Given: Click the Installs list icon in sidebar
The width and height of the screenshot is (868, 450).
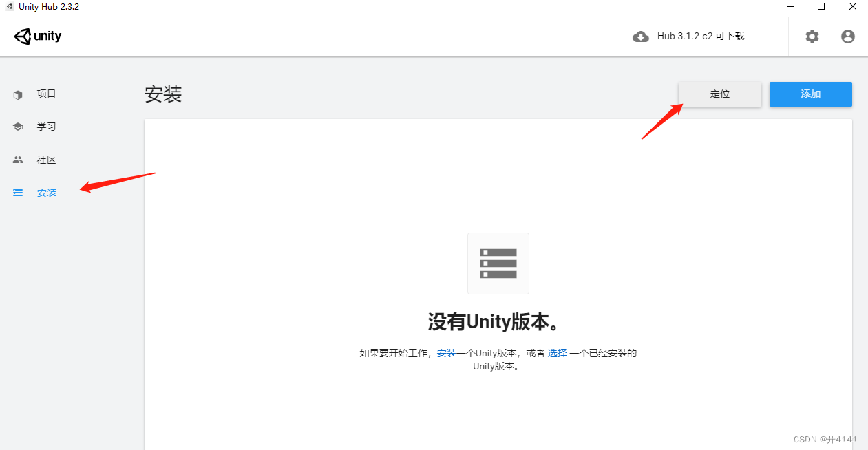Looking at the screenshot, I should [x=18, y=193].
